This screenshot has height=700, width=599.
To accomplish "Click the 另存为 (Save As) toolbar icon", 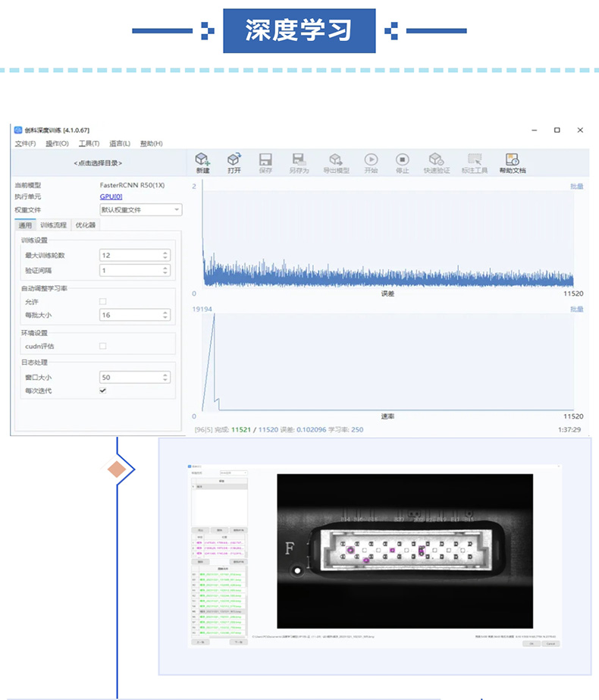I will pos(299,163).
